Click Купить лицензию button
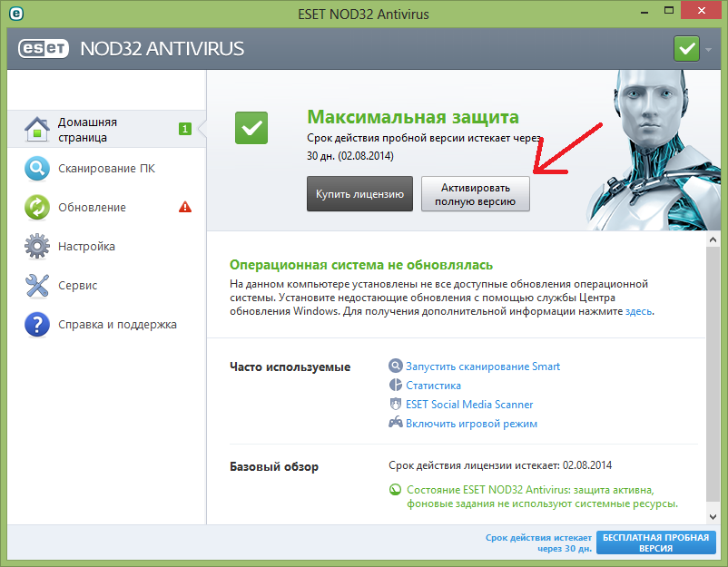 pos(359,194)
